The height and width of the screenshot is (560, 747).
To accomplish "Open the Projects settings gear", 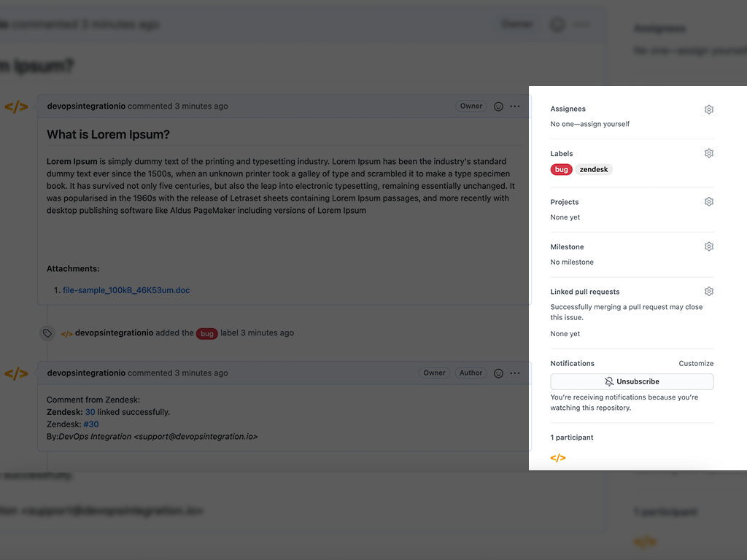I will pyautogui.click(x=708, y=201).
